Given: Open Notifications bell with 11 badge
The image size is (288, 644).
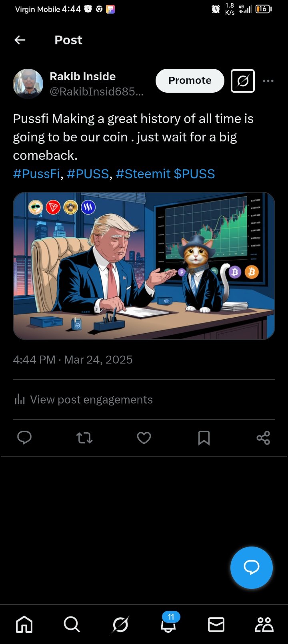Looking at the screenshot, I should 169,623.
